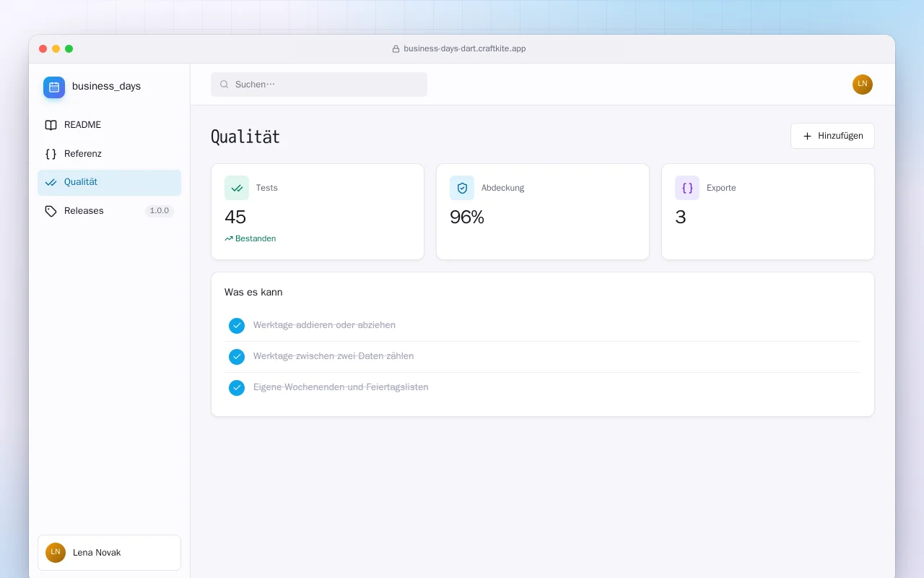Open Lena Novak profile card
The height and width of the screenshot is (578, 924).
coord(109,553)
